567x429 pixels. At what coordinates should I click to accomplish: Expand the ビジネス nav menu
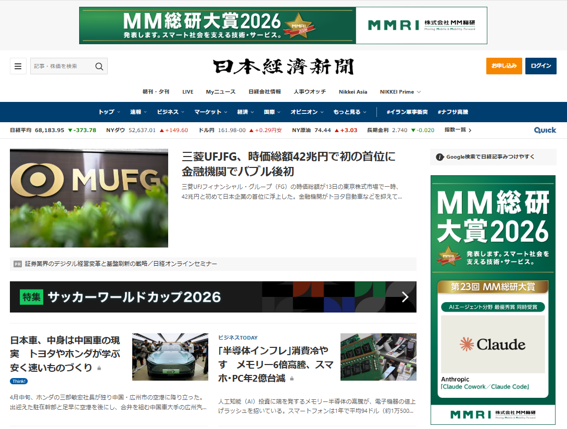[x=170, y=112]
